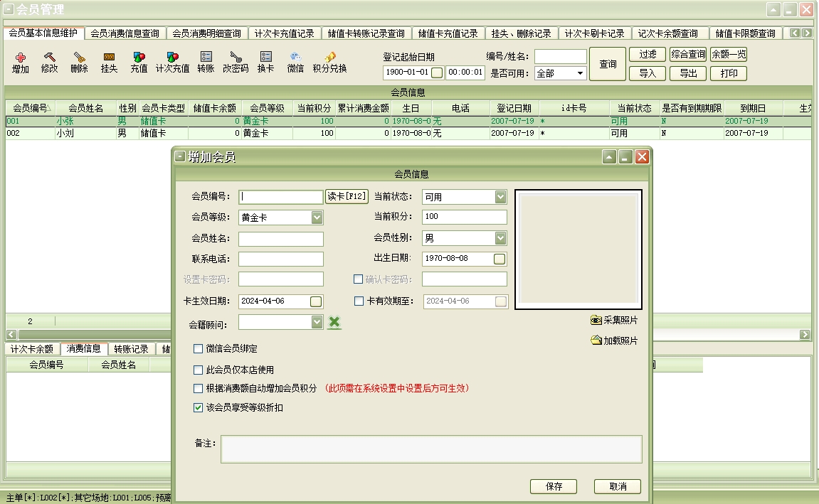Click the 会员姓名 input field
This screenshot has width=819, height=504.
(x=280, y=239)
